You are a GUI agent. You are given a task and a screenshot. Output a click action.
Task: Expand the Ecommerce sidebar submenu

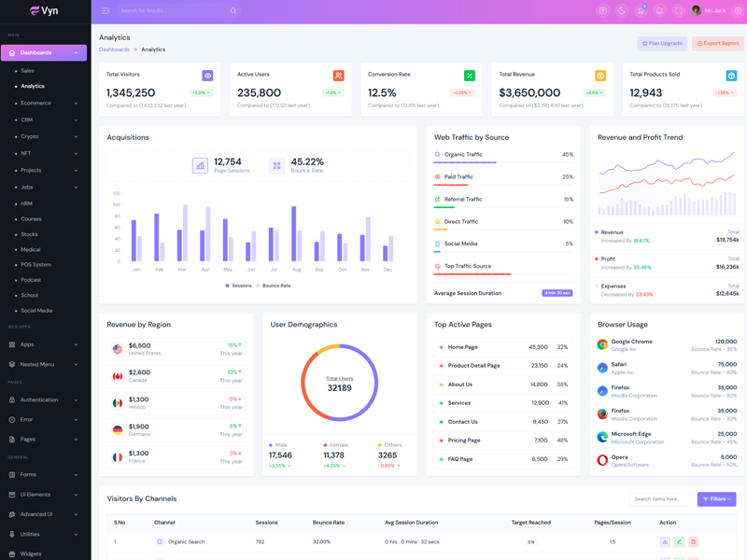tap(45, 103)
